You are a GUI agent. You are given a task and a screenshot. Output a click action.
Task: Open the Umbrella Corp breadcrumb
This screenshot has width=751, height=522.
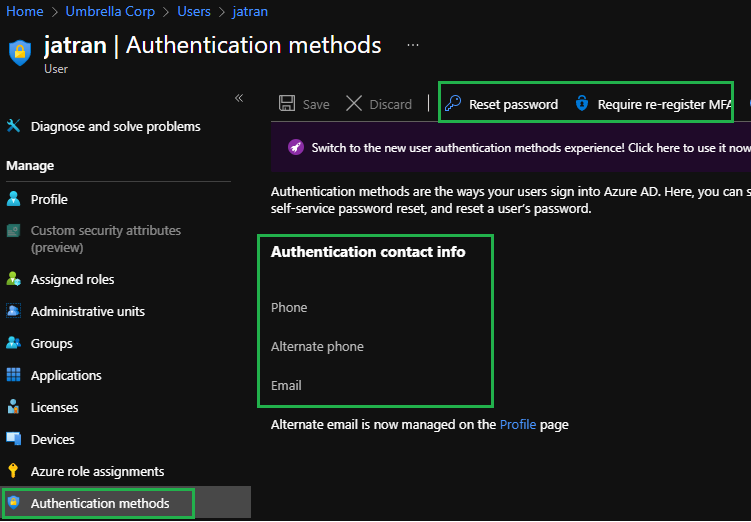pos(110,11)
